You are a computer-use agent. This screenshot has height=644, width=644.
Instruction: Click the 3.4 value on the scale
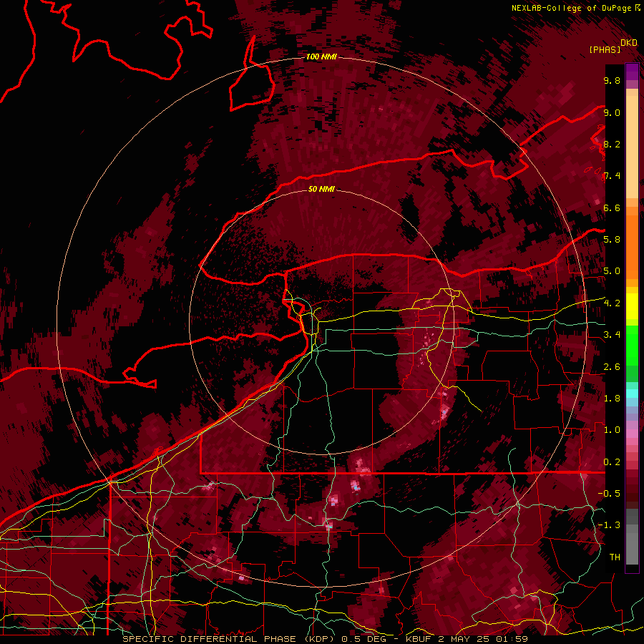pos(612,335)
